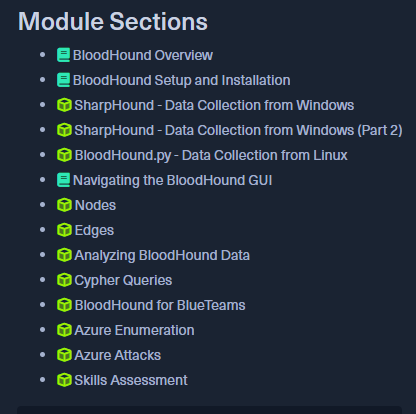Click the book icon beside Navigating the BloodHound GUI
This screenshot has width=416, height=414.
(x=63, y=180)
